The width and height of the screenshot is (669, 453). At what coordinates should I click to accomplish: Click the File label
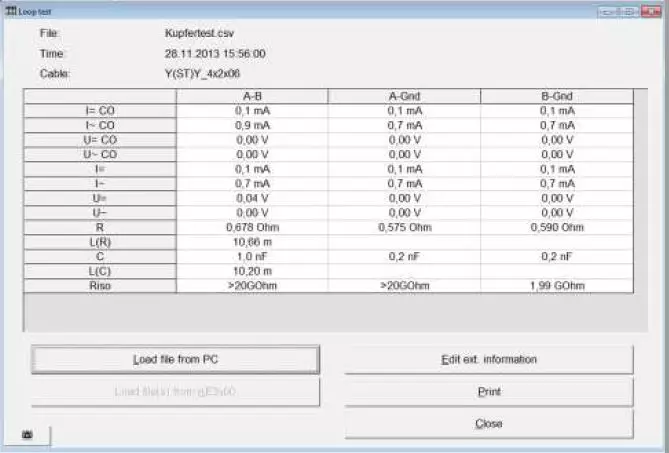pos(49,33)
